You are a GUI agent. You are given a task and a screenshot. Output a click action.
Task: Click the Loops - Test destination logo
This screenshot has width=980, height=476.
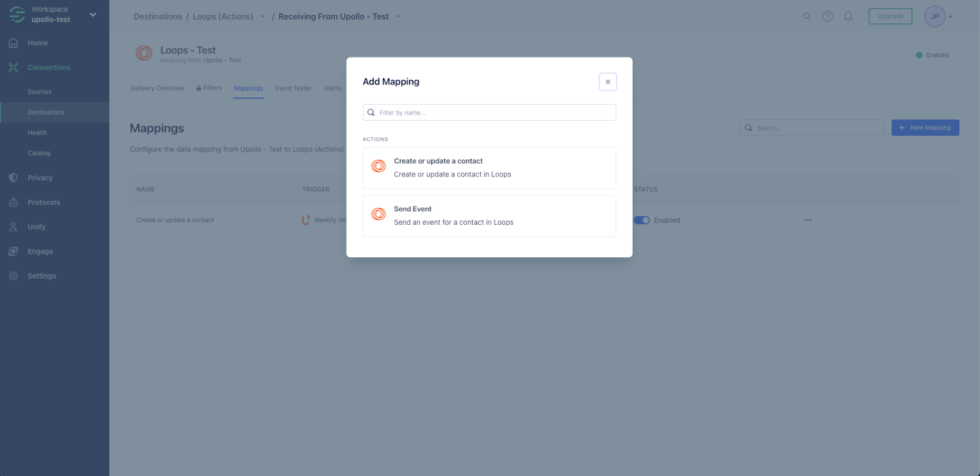[144, 53]
